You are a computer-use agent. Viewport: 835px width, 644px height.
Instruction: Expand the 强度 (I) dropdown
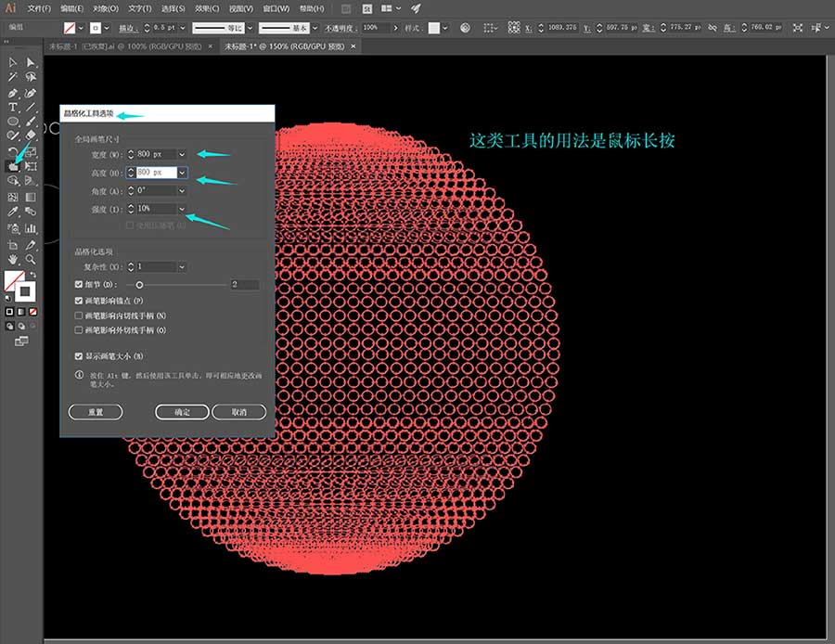[182, 209]
